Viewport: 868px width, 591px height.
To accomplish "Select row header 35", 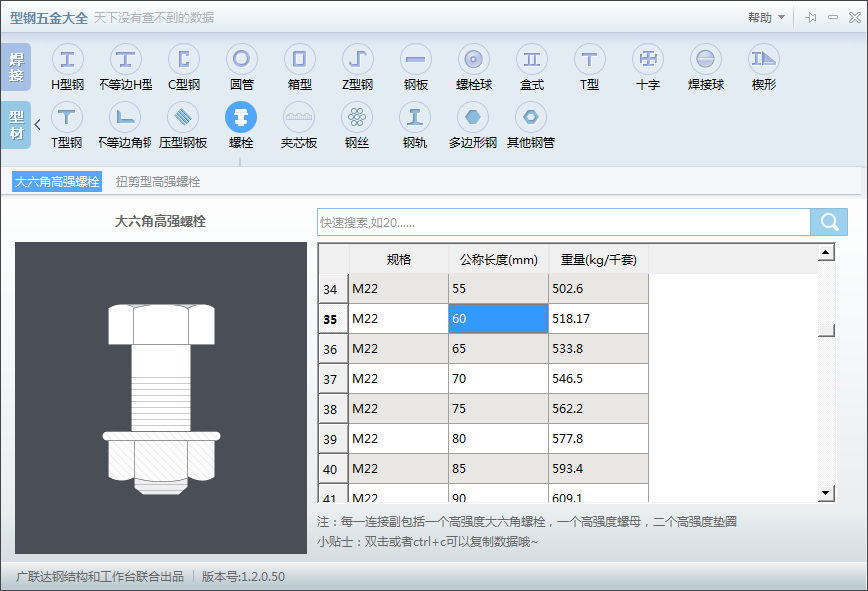I will [333, 319].
